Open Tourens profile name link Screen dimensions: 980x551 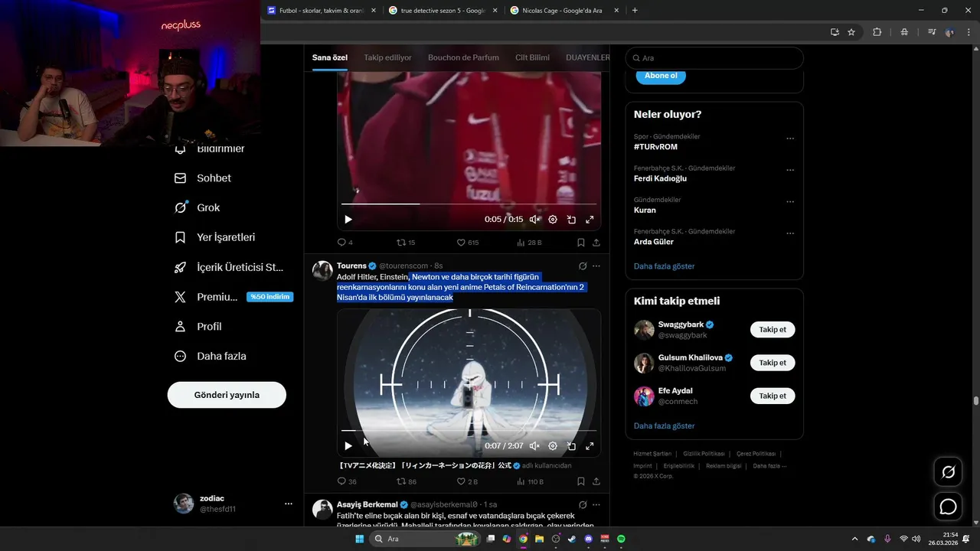coord(351,266)
